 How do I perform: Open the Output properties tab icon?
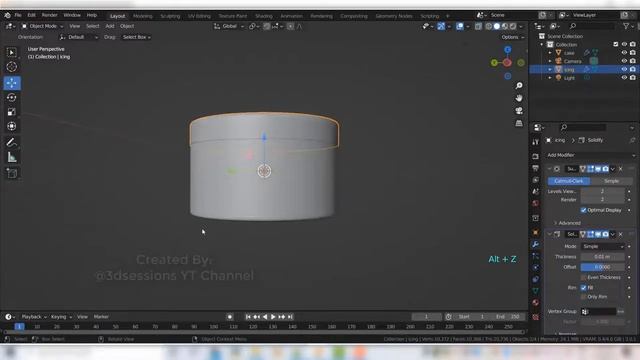535,168
